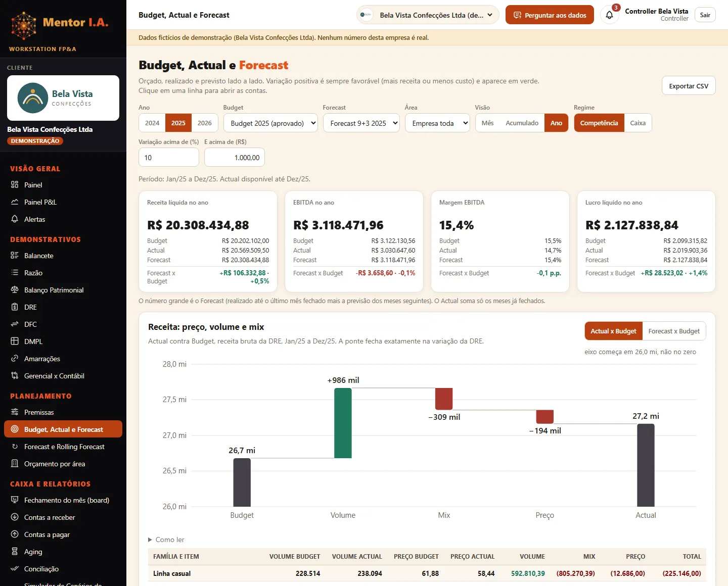Set Regime to Caixa

pyautogui.click(x=638, y=123)
